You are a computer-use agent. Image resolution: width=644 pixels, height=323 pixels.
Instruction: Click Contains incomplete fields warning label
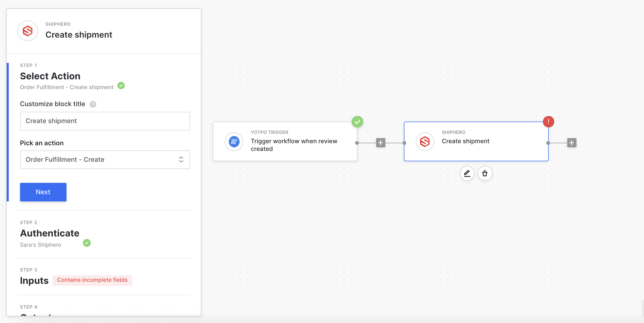pos(92,280)
